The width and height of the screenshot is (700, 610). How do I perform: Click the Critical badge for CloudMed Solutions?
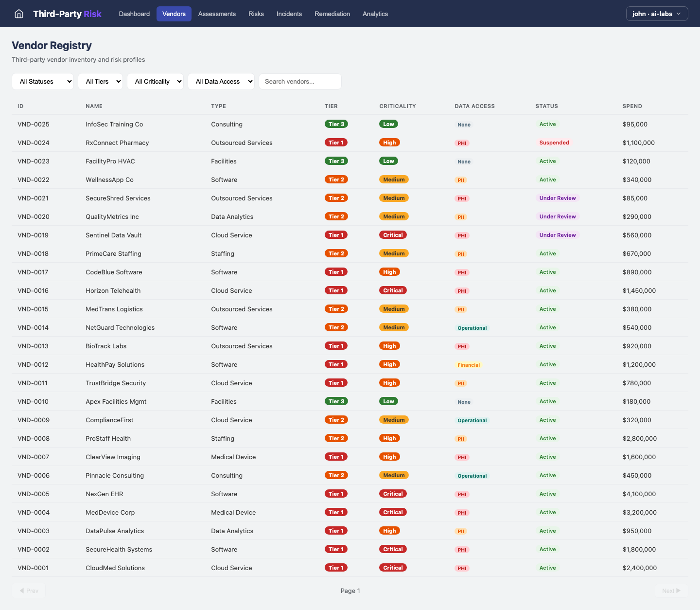point(393,568)
